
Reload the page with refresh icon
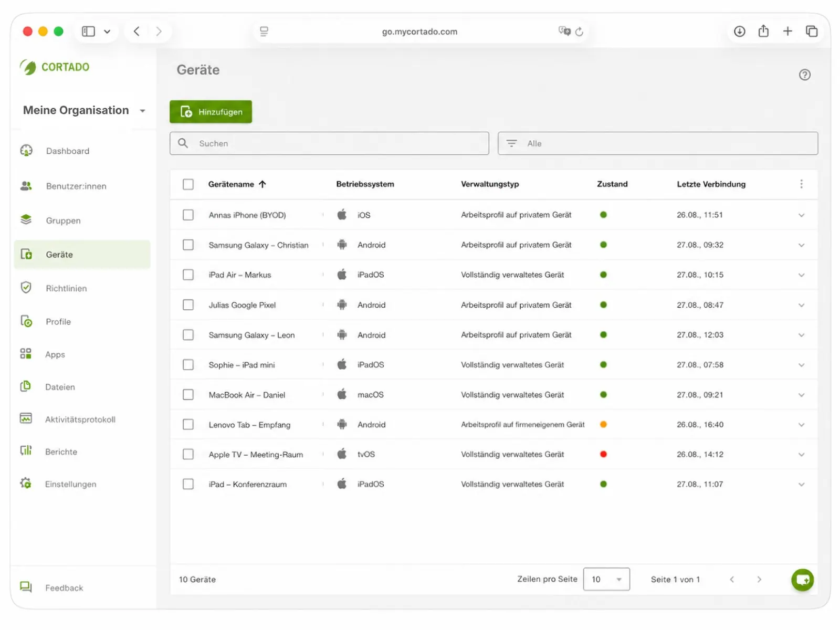pos(579,31)
